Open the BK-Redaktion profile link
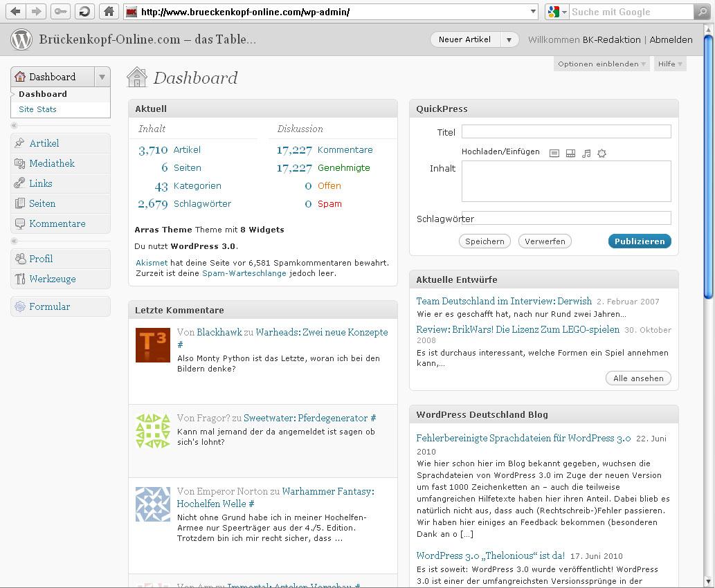715x588 pixels. tap(611, 39)
